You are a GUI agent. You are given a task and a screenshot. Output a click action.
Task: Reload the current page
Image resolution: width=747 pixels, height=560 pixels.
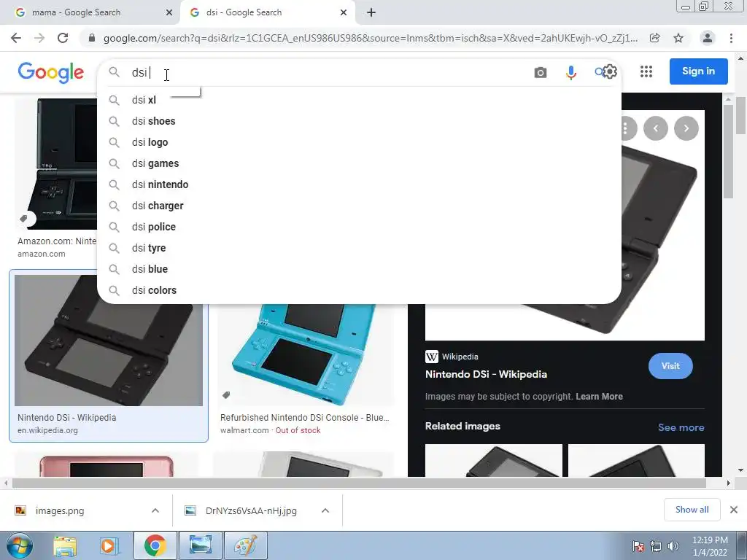tap(63, 38)
